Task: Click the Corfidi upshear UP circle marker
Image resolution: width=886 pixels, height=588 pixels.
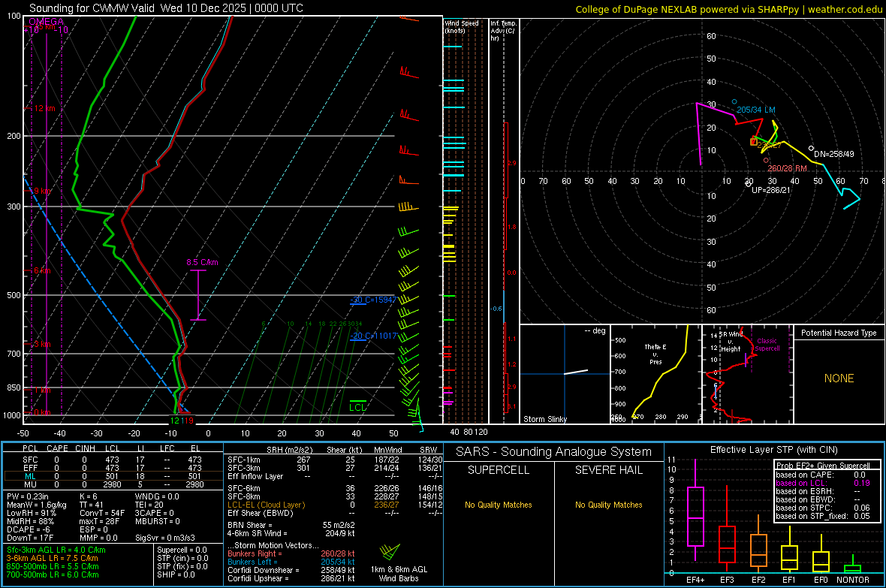Action: tap(748, 184)
